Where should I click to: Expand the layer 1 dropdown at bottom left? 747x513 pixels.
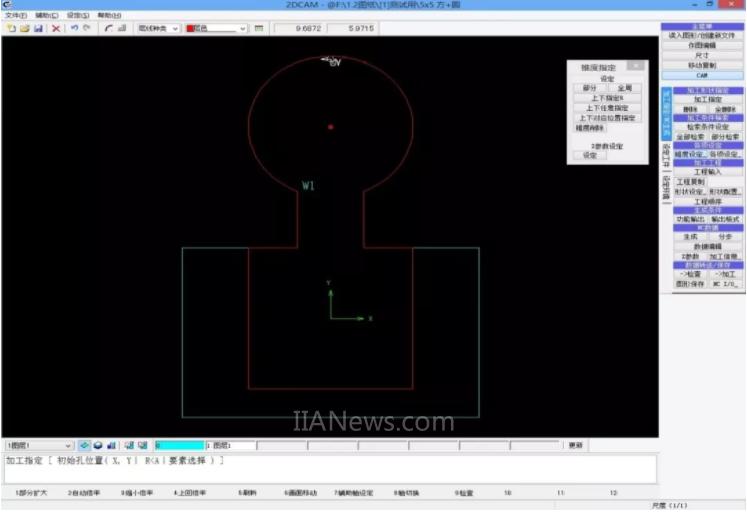coord(67,445)
